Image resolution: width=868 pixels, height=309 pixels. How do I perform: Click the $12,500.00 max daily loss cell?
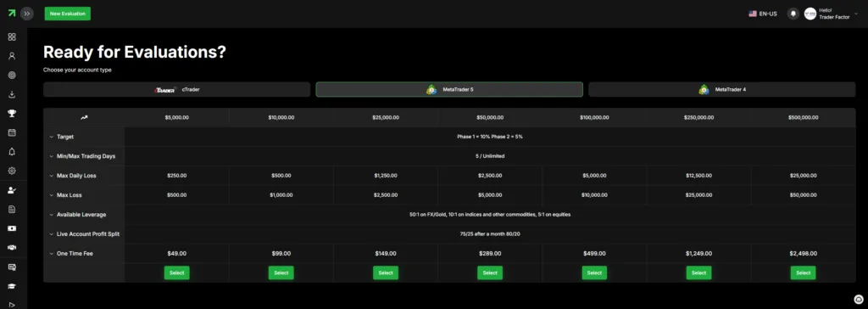pos(699,176)
